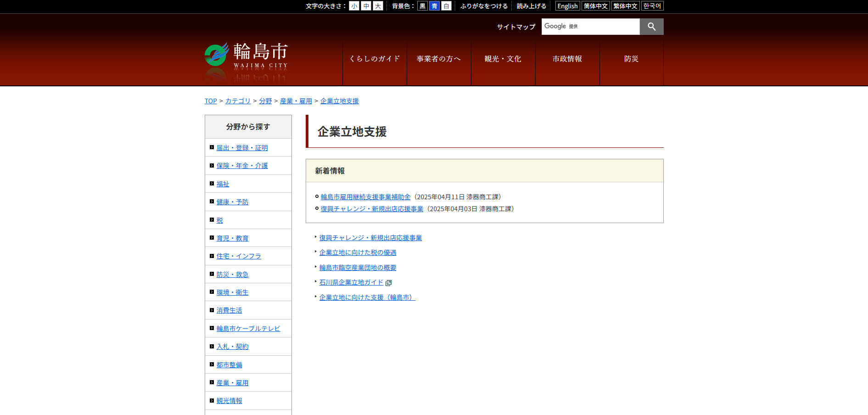Focus the Google search input field

point(590,27)
